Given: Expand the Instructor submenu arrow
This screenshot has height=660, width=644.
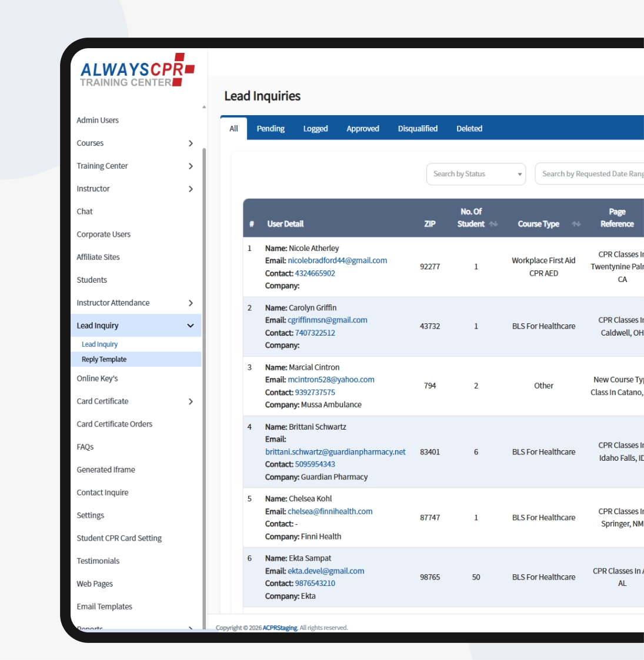Looking at the screenshot, I should click(x=191, y=189).
